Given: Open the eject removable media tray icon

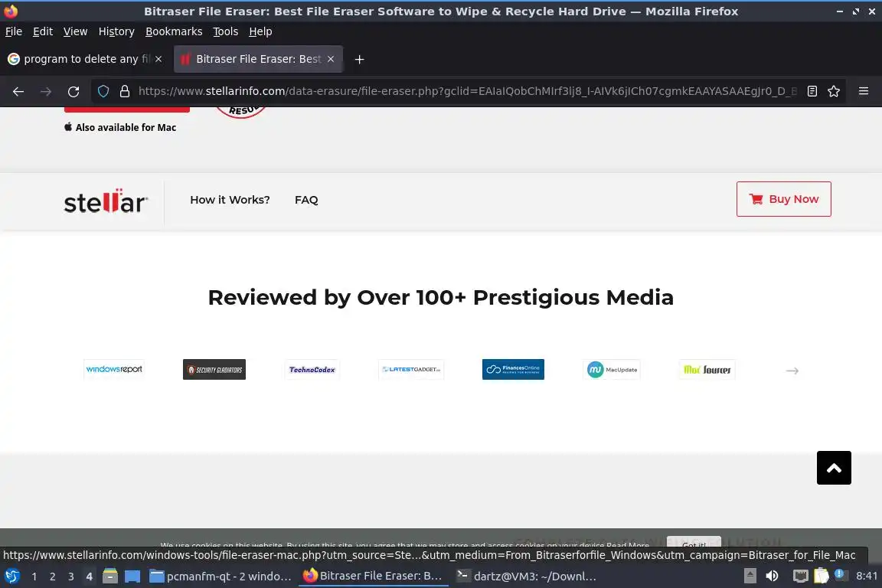Looking at the screenshot, I should (x=750, y=576).
